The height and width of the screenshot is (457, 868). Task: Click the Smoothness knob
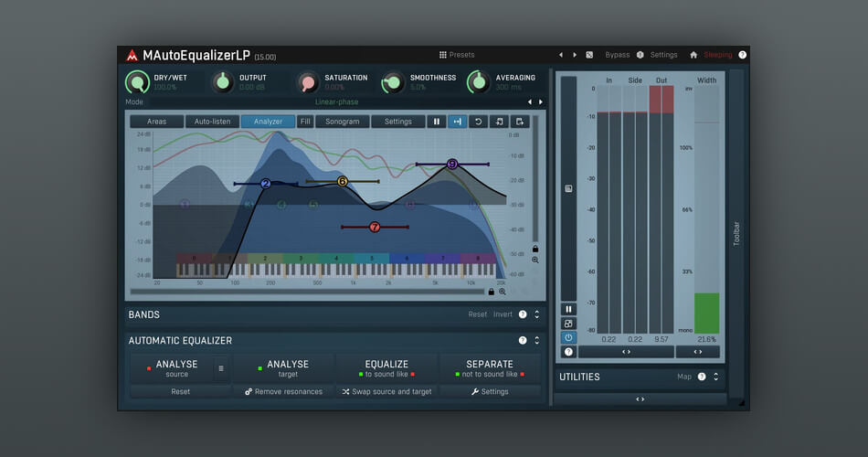393,82
